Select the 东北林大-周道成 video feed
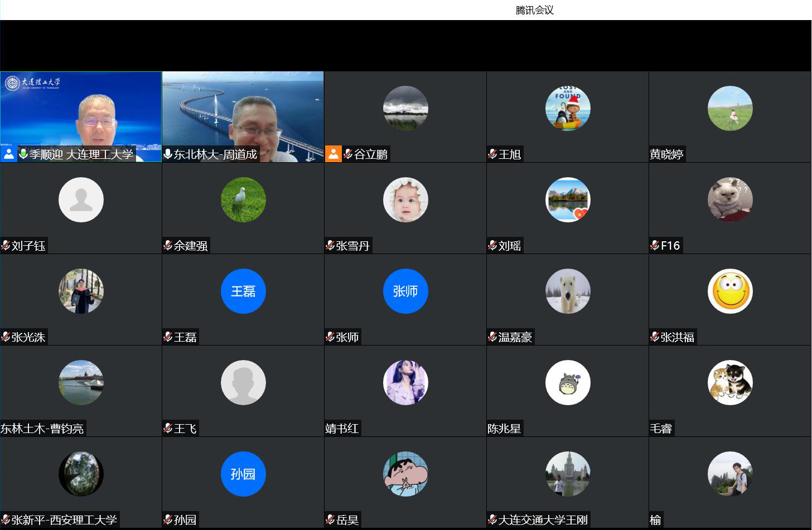The height and width of the screenshot is (530, 812). 243,111
